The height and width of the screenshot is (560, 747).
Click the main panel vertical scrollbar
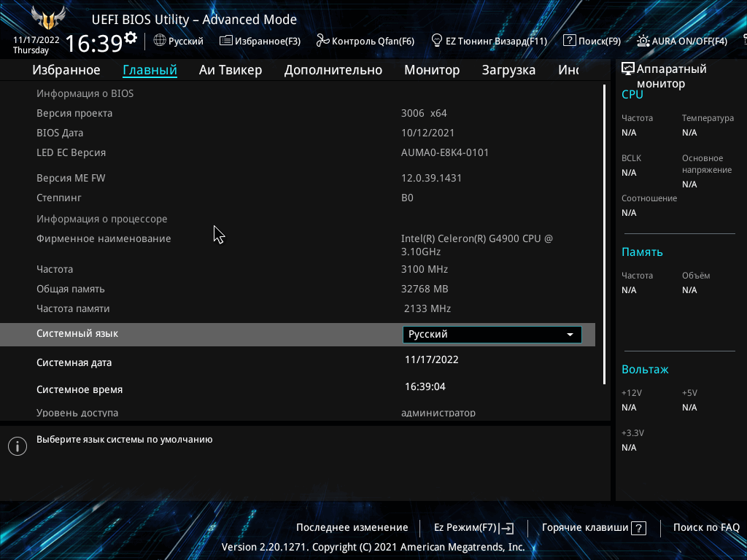click(x=605, y=234)
